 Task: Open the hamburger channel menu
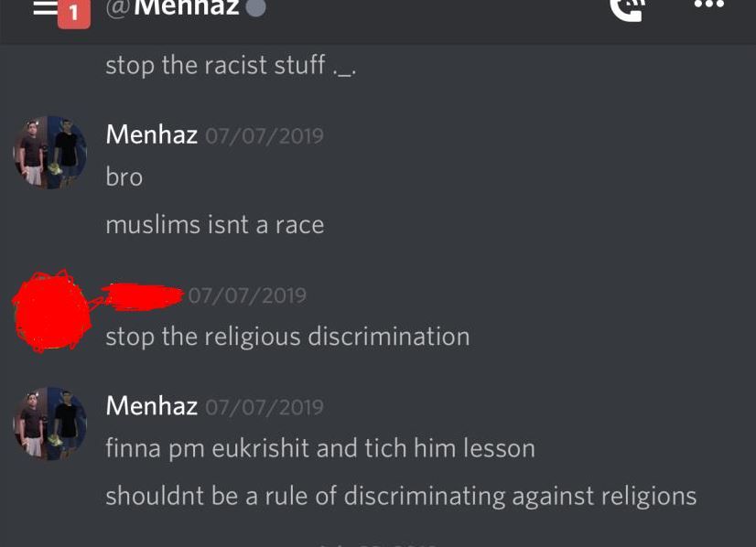click(46, 7)
